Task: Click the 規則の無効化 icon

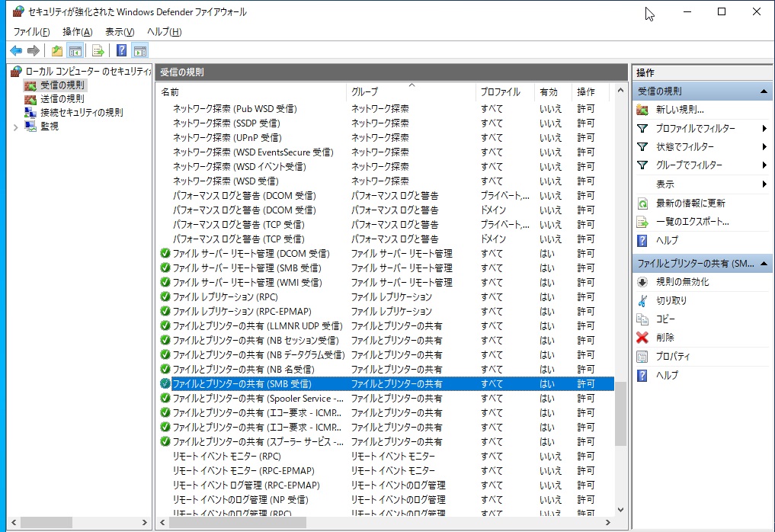Action: (x=642, y=282)
